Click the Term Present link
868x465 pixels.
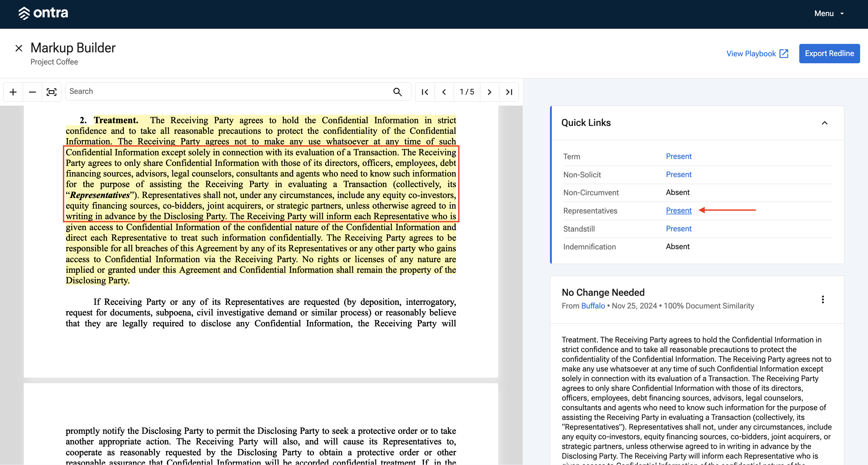678,156
